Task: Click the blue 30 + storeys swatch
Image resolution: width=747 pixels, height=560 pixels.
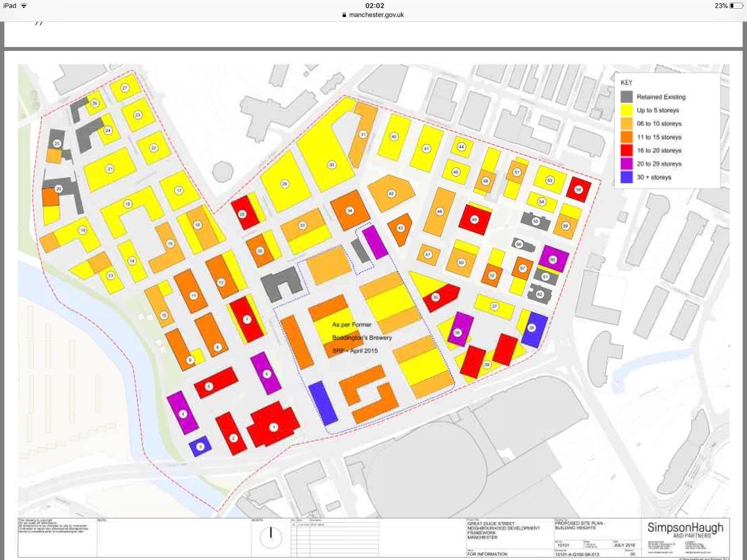Action: coord(626,177)
